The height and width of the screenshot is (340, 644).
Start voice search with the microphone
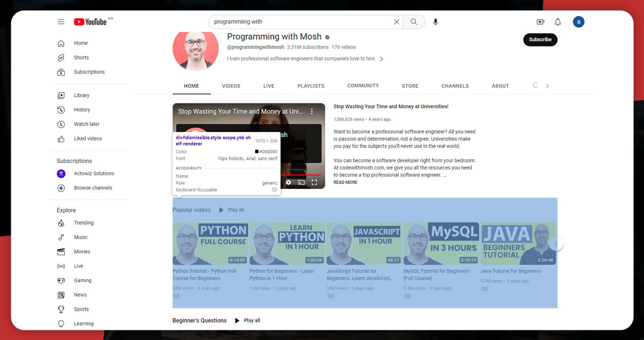click(x=436, y=21)
